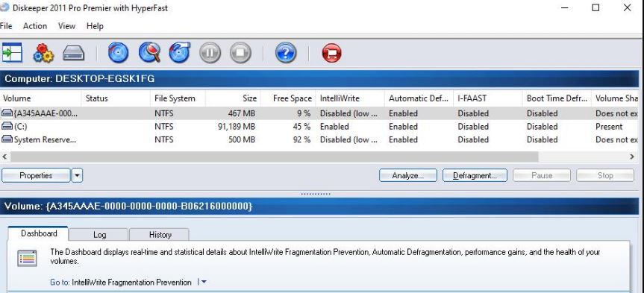Sort by the IntelliWrite column header

(x=350, y=98)
